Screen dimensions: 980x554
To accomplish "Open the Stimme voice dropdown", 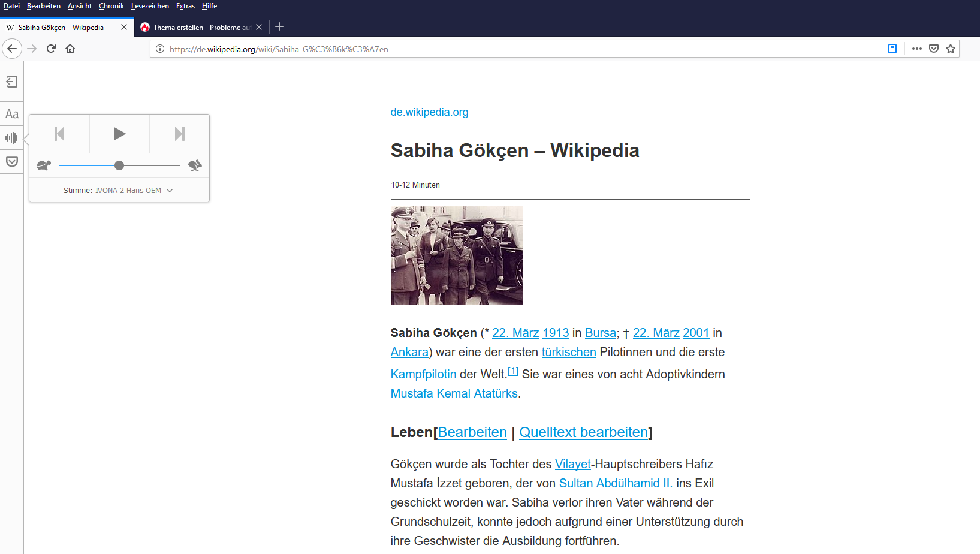I will point(119,191).
